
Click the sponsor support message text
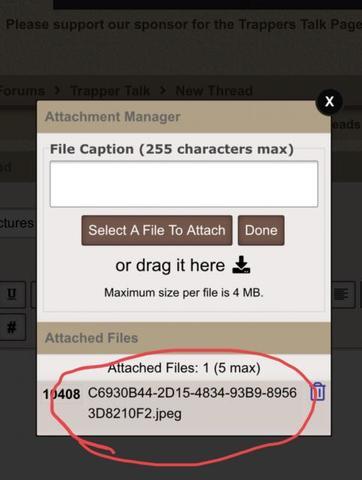[184, 25]
